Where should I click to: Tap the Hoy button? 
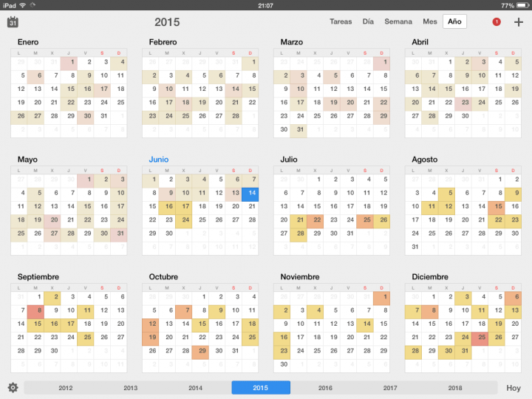(514, 388)
